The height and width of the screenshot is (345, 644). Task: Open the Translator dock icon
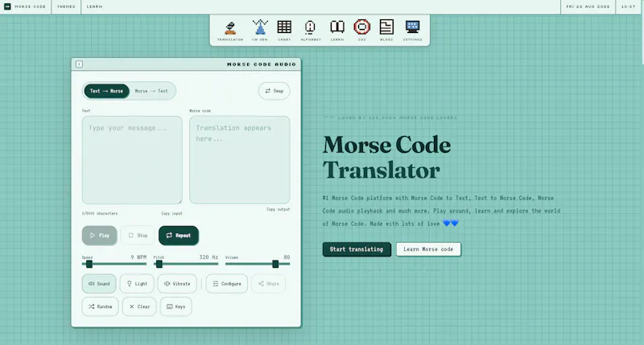(x=230, y=31)
